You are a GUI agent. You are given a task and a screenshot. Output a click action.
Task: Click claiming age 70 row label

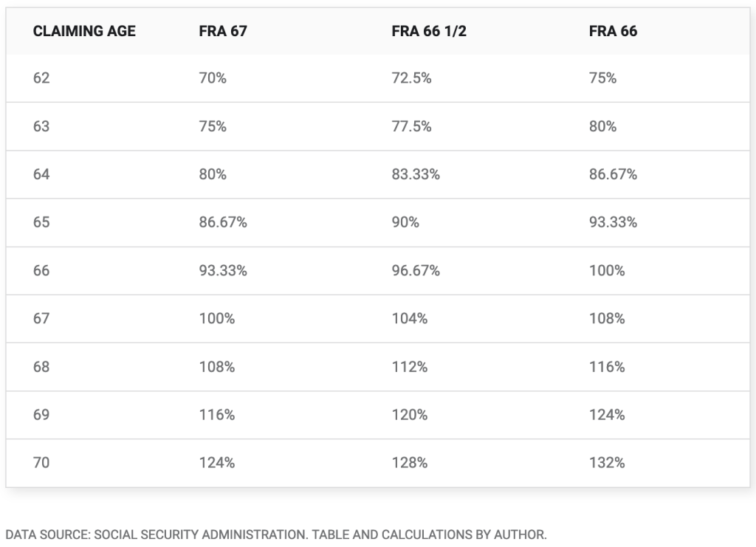point(41,463)
